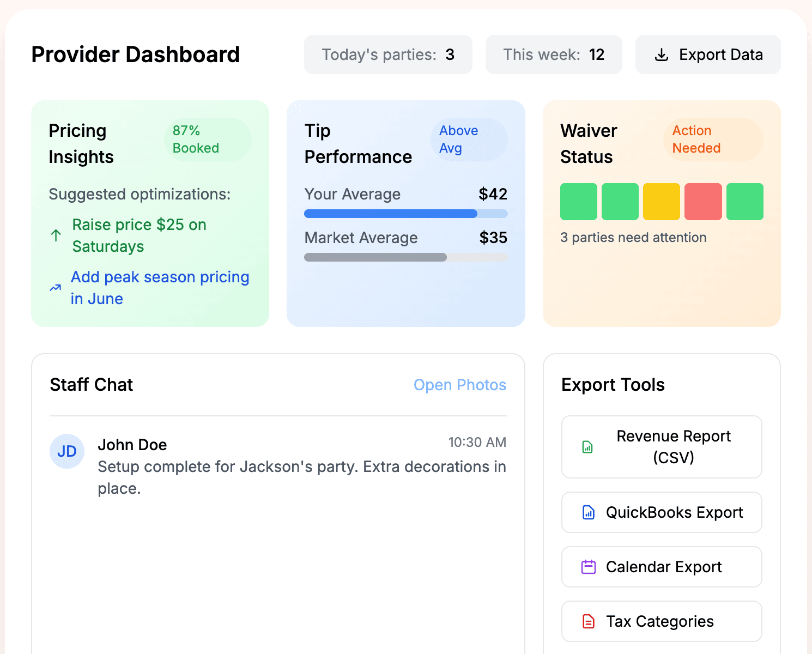Select the yellow waiver status square
812x654 pixels.
coord(661,202)
